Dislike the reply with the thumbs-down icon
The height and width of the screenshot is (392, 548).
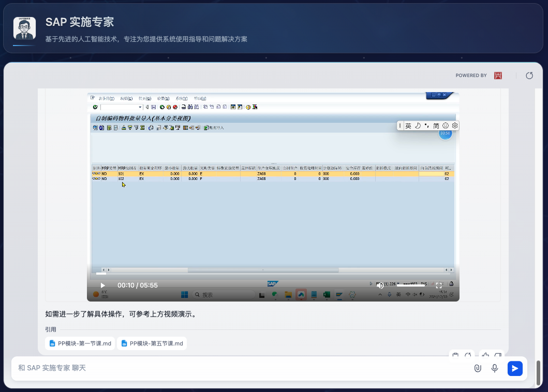click(498, 355)
